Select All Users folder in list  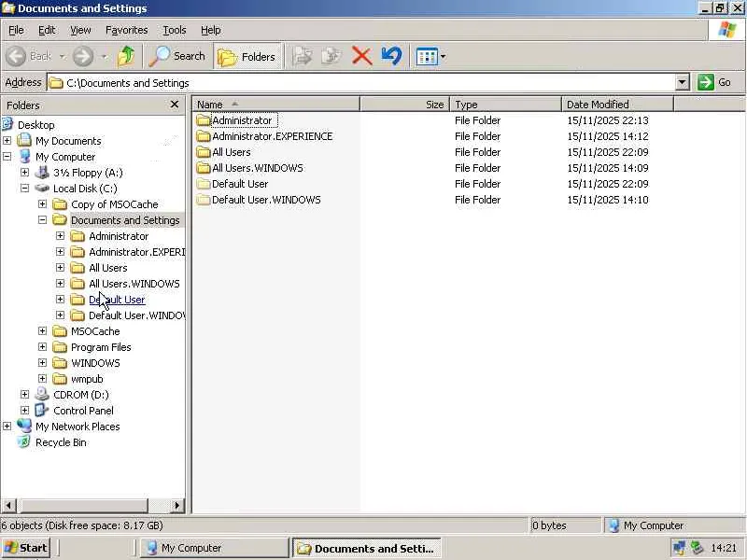(224, 152)
